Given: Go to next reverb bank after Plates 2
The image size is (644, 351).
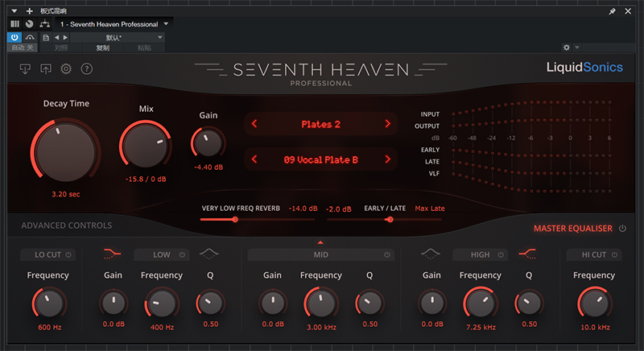Looking at the screenshot, I should tap(387, 124).
